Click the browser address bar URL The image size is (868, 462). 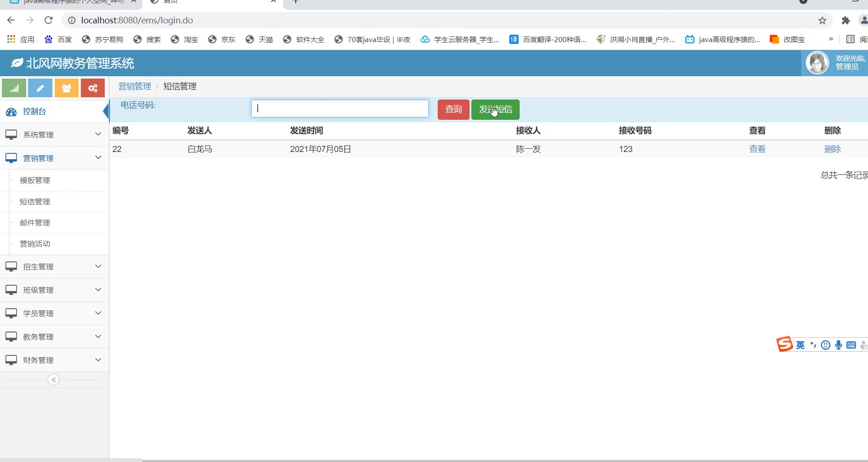pyautogui.click(x=137, y=21)
